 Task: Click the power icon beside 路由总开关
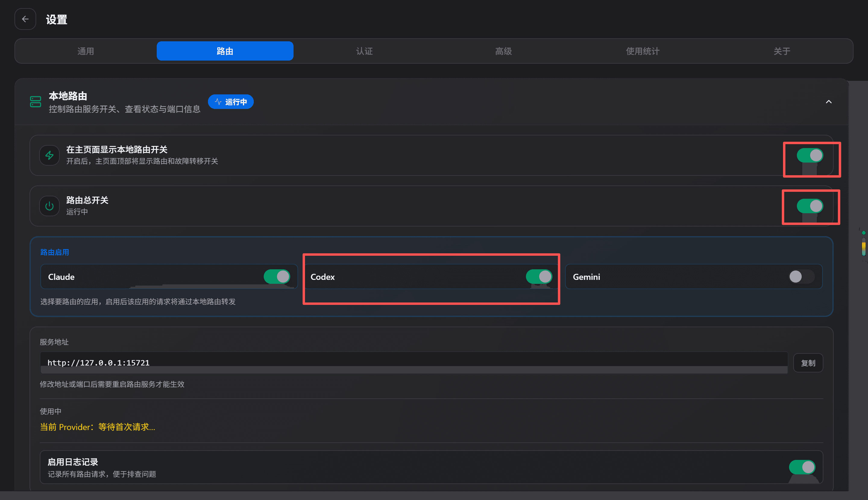point(49,206)
